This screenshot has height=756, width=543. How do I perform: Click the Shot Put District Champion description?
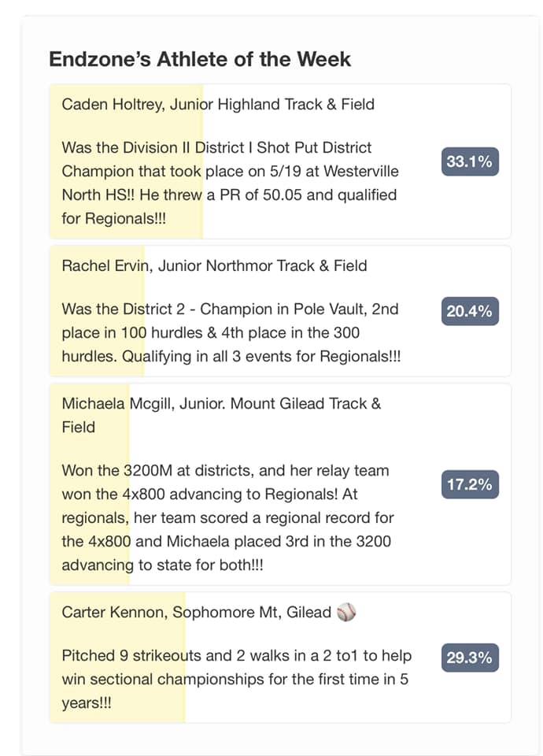click(231, 183)
